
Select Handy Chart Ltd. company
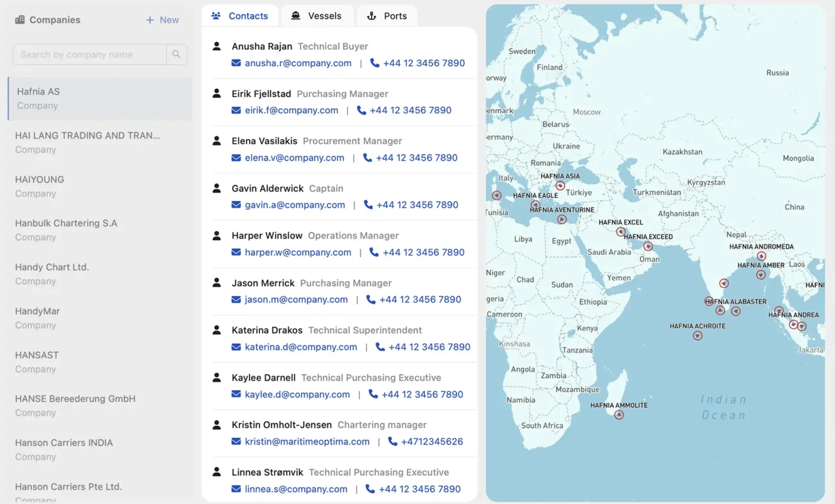pos(100,274)
